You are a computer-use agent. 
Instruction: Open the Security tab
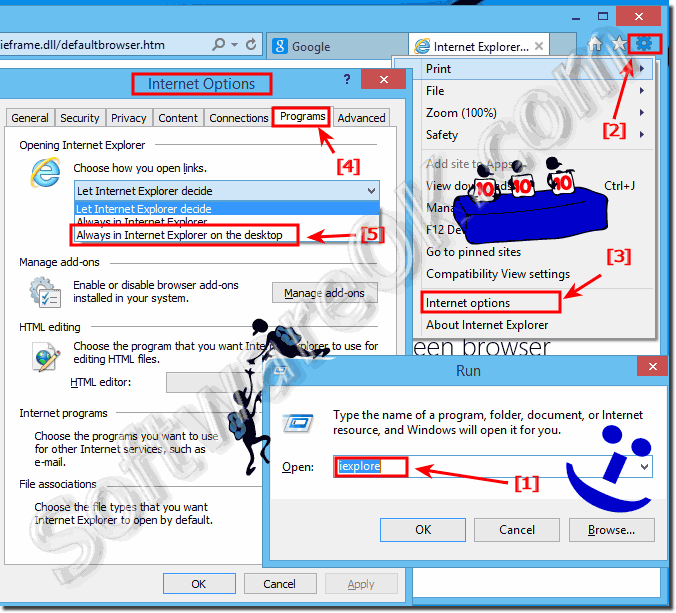click(80, 118)
